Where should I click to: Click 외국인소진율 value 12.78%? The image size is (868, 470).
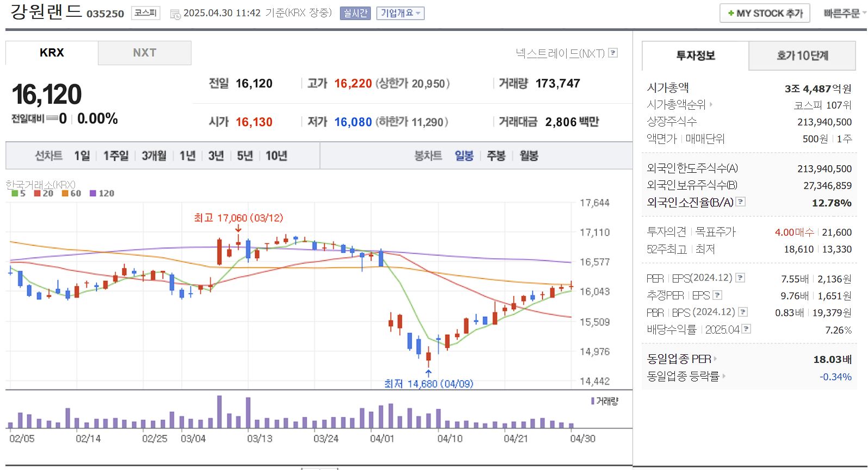[832, 203]
